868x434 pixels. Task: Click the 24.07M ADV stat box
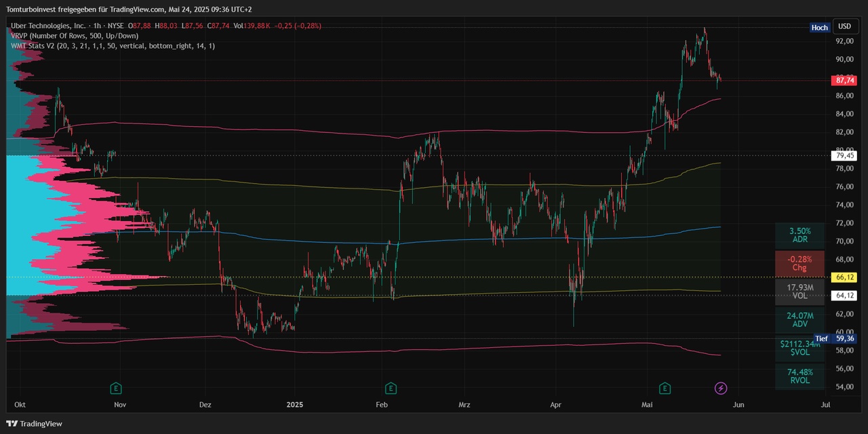(x=800, y=319)
